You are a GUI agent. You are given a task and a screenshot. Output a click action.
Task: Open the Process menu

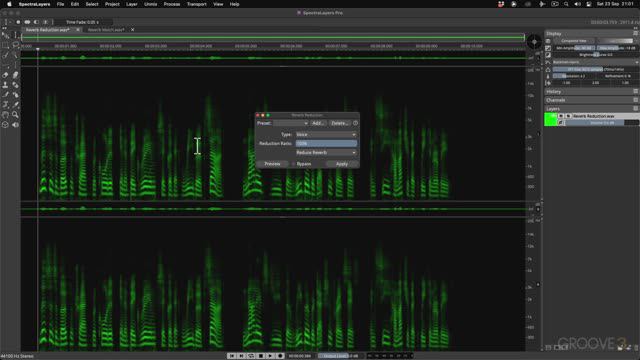(172, 4)
